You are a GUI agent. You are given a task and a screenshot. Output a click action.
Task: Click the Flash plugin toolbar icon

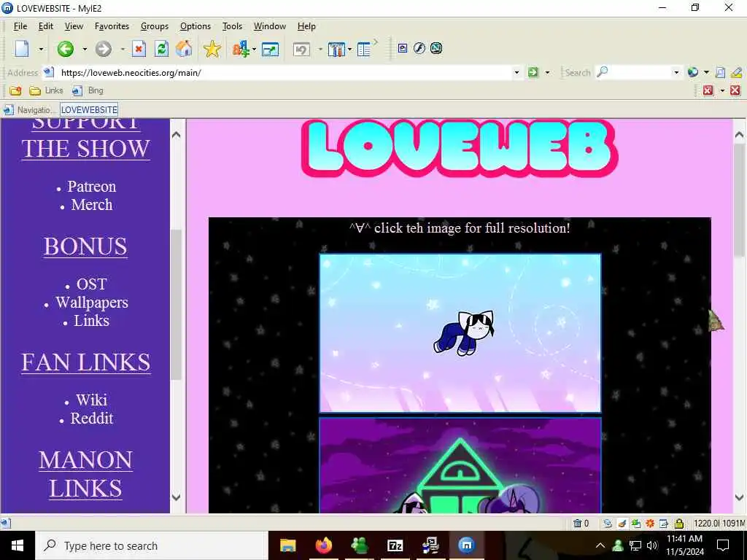point(419,48)
